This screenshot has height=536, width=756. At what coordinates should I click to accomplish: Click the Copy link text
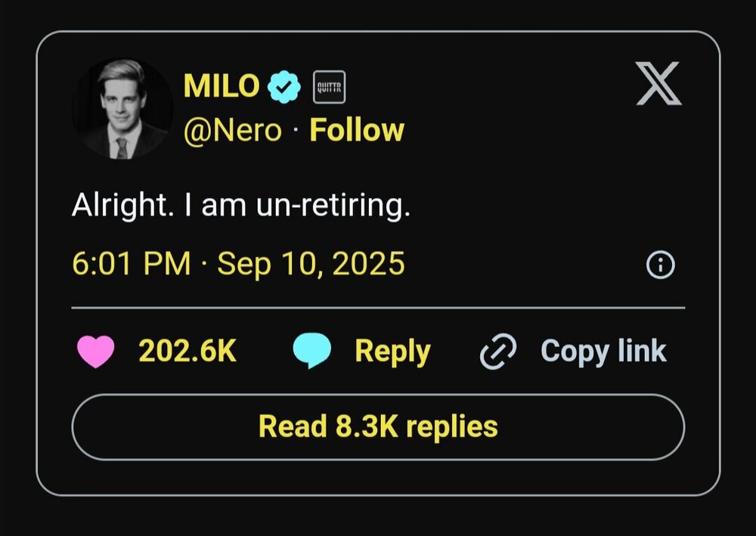603,352
